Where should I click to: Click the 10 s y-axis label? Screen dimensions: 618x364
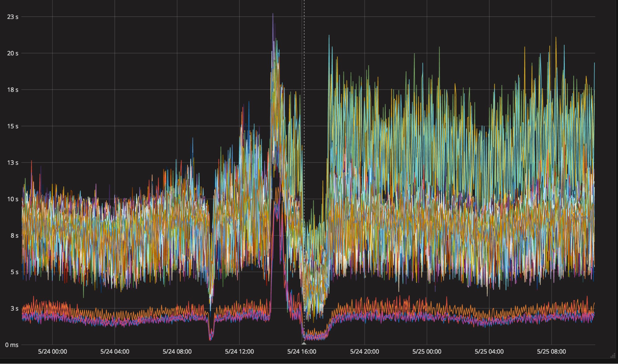pos(13,199)
